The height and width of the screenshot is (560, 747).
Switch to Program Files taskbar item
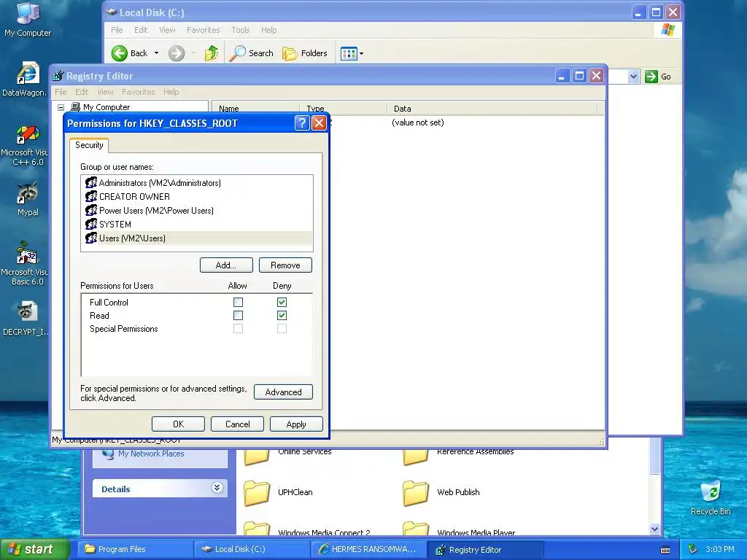coord(135,550)
